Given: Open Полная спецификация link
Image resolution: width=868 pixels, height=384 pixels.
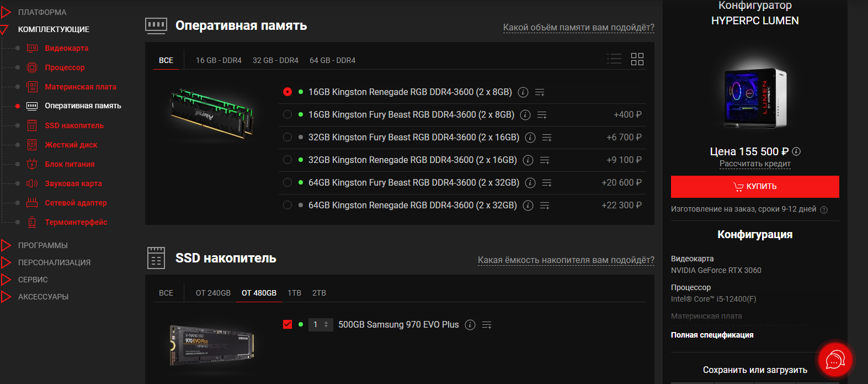Looking at the screenshot, I should click(x=712, y=335).
